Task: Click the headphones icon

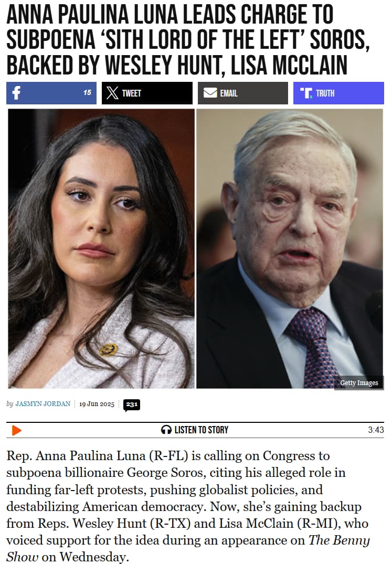Action: tap(166, 430)
